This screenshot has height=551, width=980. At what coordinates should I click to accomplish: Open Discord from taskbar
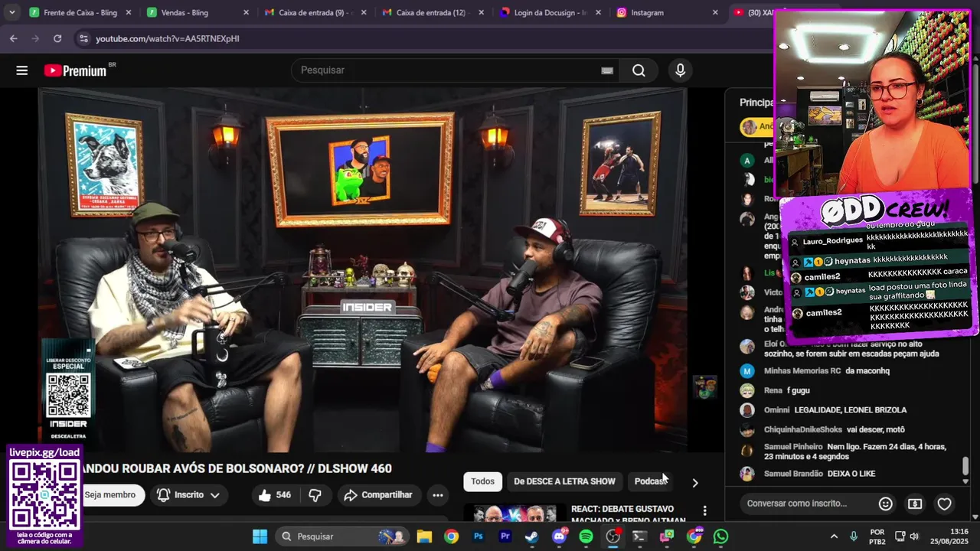pos(560,536)
